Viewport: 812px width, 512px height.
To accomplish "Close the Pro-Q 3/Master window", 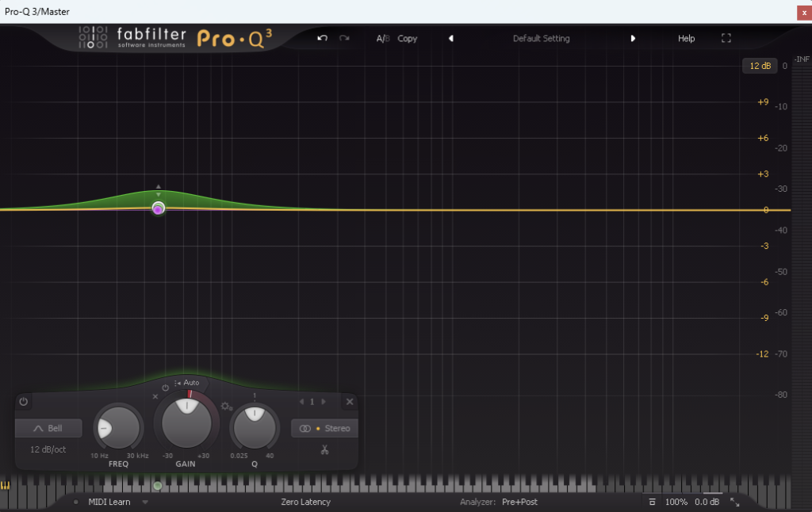I will [804, 13].
